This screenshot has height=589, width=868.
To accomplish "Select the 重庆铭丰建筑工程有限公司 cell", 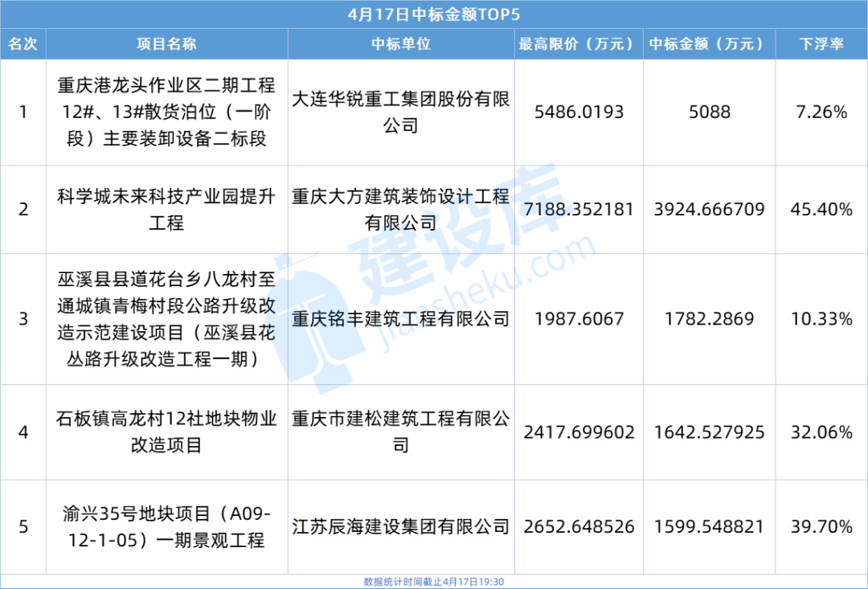I will 400,319.
